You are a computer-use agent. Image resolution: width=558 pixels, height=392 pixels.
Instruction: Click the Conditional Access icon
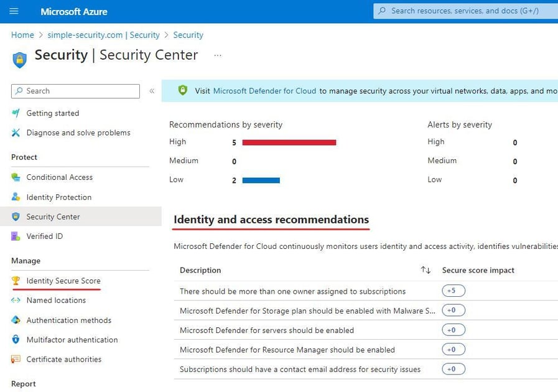[x=16, y=177]
